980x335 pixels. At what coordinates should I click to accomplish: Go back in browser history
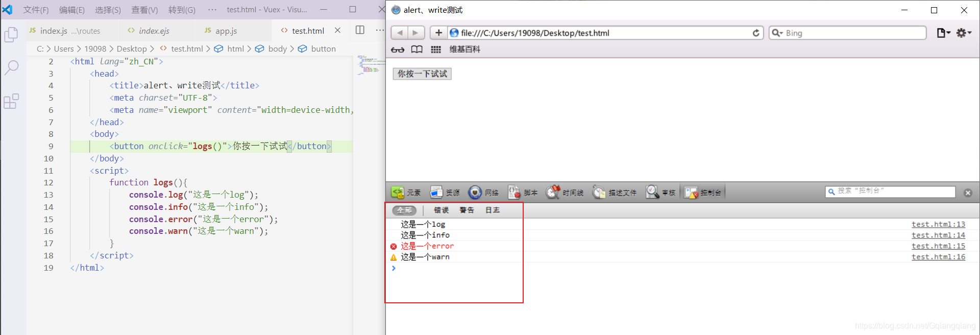(400, 33)
